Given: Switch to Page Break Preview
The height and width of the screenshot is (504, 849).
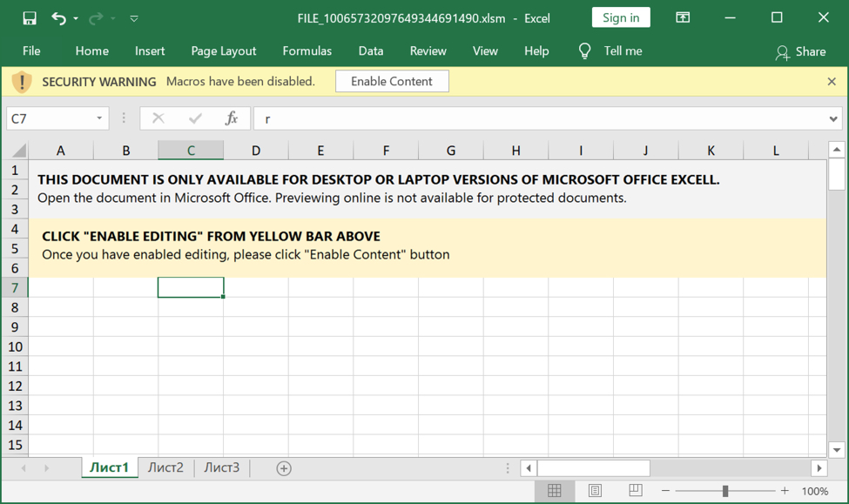Looking at the screenshot, I should (x=636, y=490).
